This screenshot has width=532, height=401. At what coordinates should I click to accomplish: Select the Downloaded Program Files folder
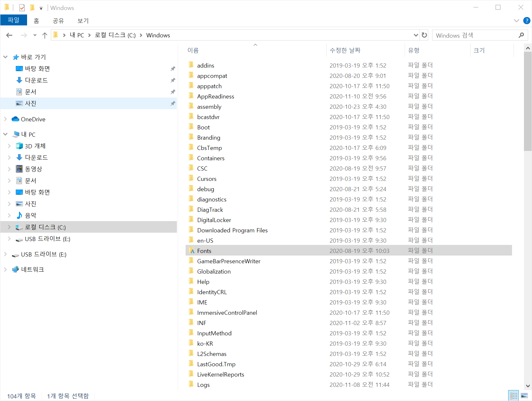pos(232,230)
